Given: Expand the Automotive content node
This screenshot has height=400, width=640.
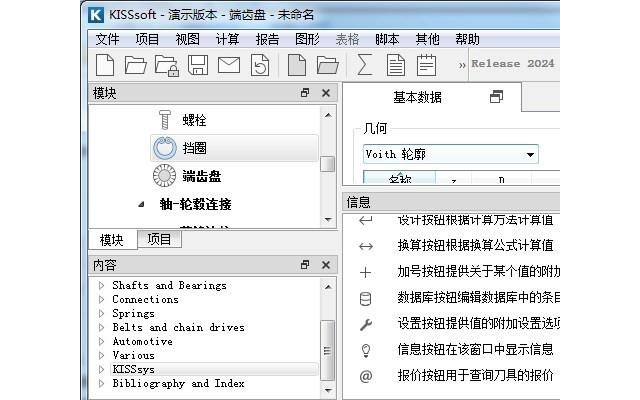Looking at the screenshot, I should 101,341.
